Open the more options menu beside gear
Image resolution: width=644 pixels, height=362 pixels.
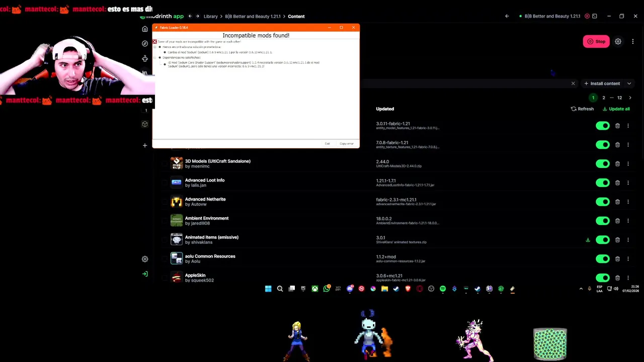point(633,42)
